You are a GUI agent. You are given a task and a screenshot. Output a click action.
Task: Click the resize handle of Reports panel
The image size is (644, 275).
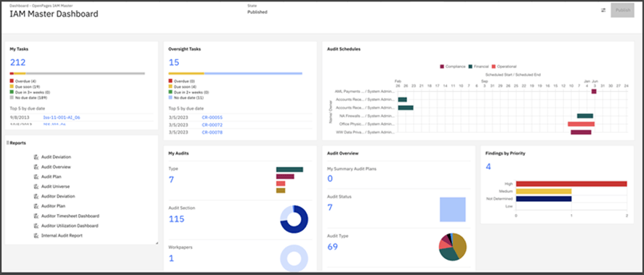click(156, 243)
